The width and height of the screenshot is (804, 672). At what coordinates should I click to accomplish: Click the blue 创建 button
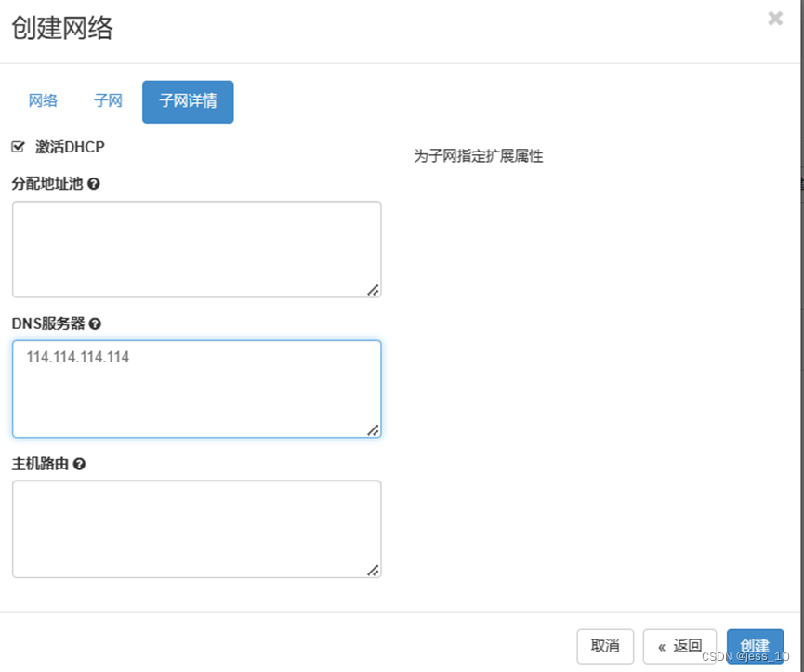tap(755, 646)
